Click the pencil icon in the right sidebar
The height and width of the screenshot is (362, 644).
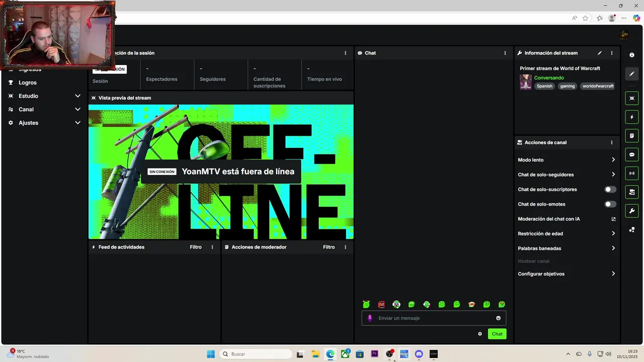pos(632,74)
